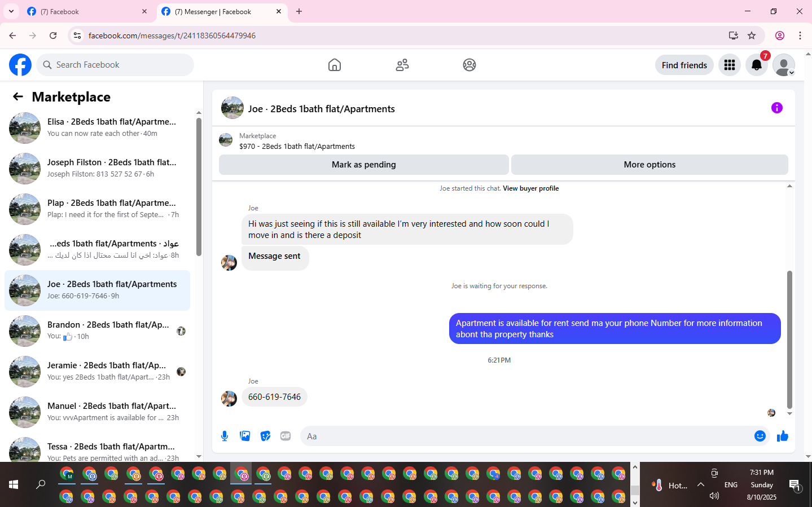Open the Brandon conversation
This screenshot has width=812, height=507.
(97, 331)
